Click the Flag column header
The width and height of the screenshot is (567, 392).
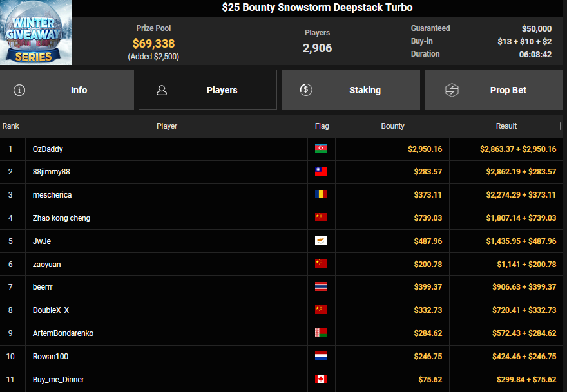pyautogui.click(x=322, y=126)
